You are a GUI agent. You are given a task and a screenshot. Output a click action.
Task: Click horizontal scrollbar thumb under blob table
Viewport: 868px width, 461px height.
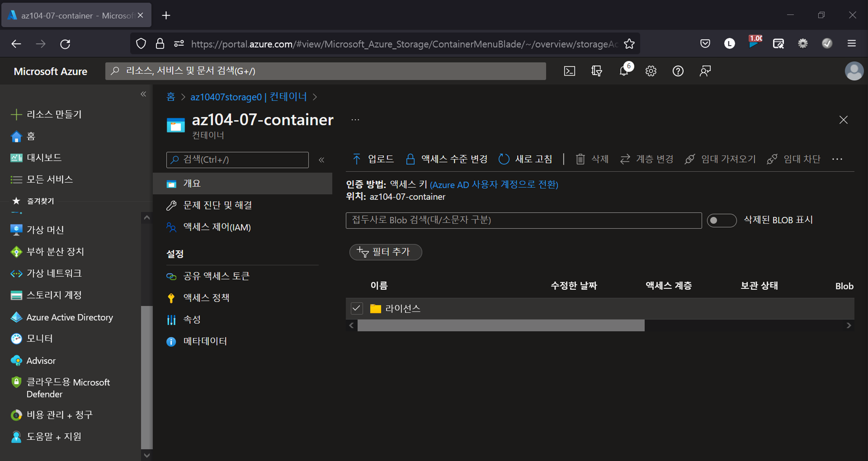click(501, 326)
